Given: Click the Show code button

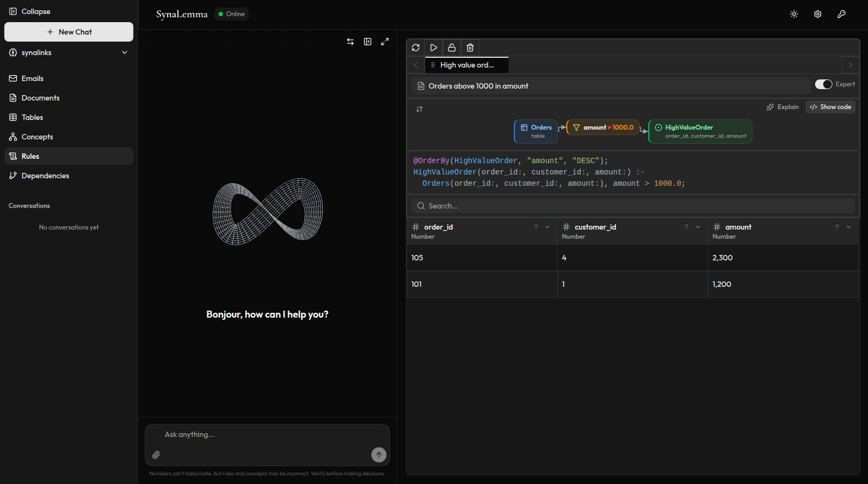Looking at the screenshot, I should point(830,107).
